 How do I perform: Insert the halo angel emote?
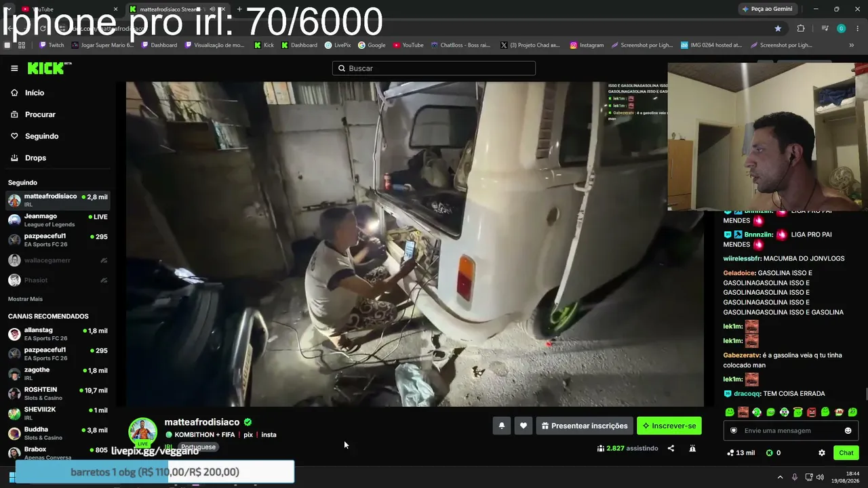click(x=797, y=412)
